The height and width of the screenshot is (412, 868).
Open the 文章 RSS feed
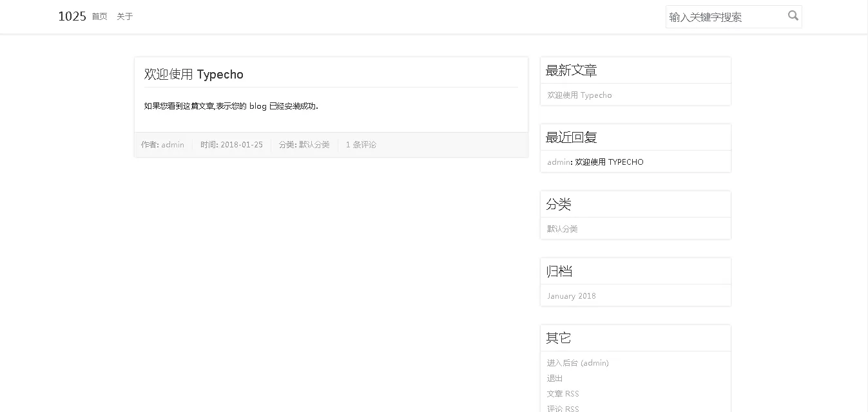pos(563,394)
